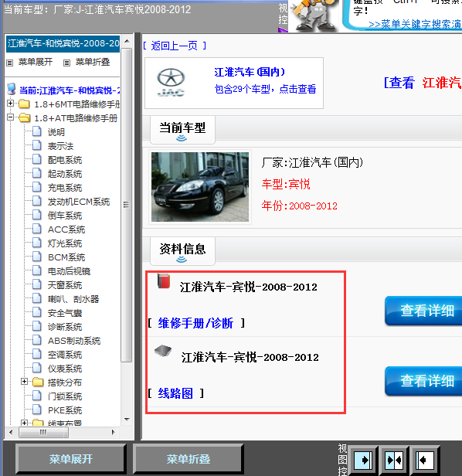462x476 pixels.
Task: Click the current vehicle computer icon
Action: (x=12, y=90)
